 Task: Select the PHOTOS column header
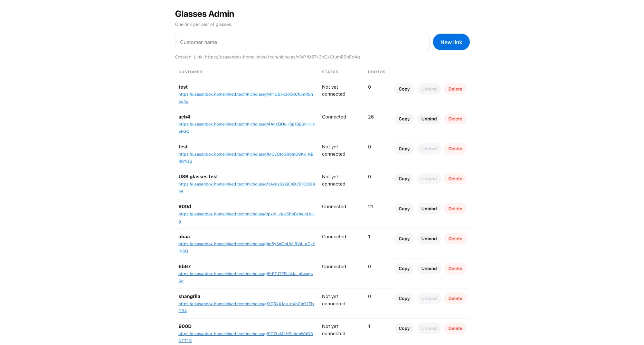coord(376,72)
